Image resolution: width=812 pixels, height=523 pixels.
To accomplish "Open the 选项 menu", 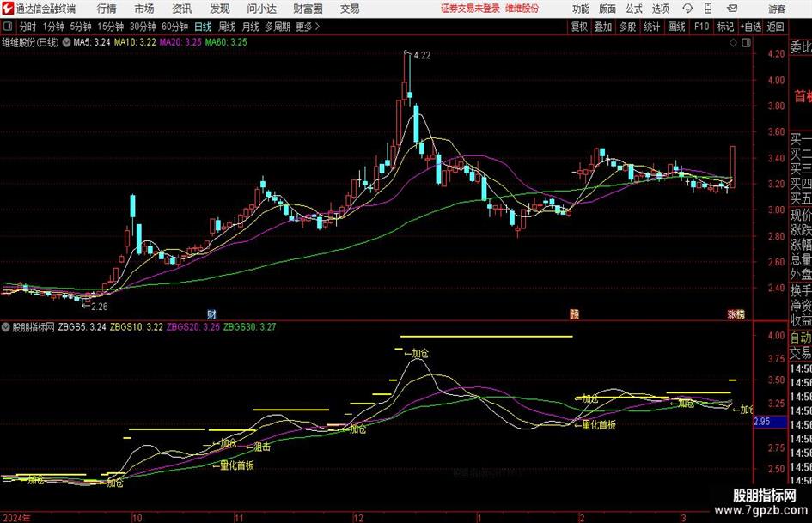I will [x=660, y=9].
